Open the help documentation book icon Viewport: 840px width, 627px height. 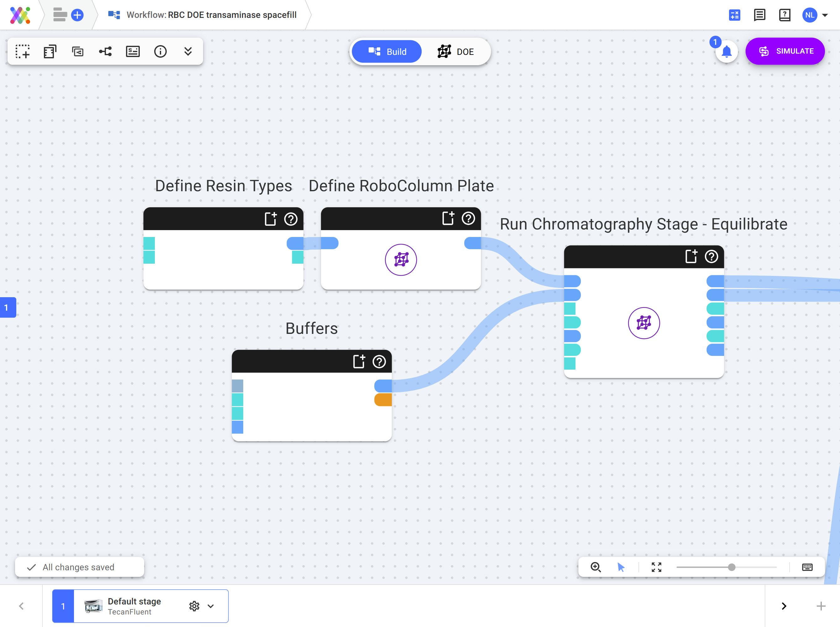(x=785, y=15)
